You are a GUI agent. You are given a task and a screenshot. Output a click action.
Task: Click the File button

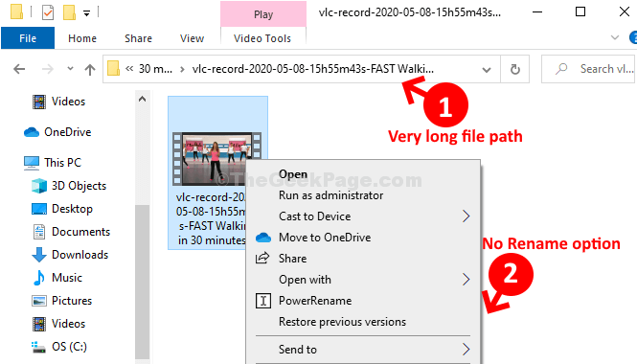[x=28, y=38]
